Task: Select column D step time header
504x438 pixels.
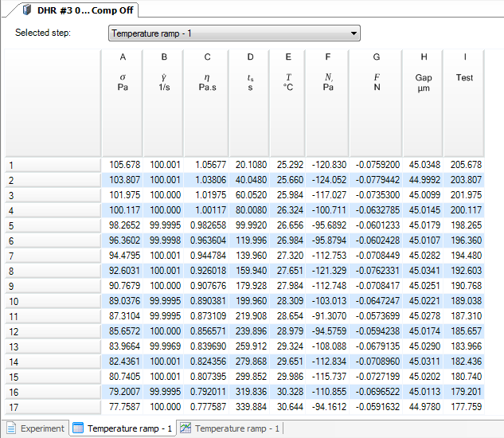Action: (250, 103)
